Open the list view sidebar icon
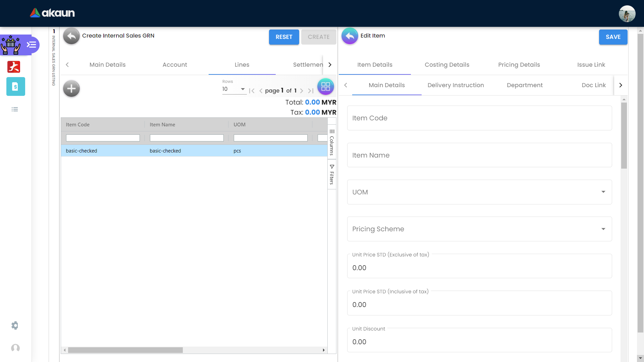This screenshot has height=362, width=644. tap(15, 109)
